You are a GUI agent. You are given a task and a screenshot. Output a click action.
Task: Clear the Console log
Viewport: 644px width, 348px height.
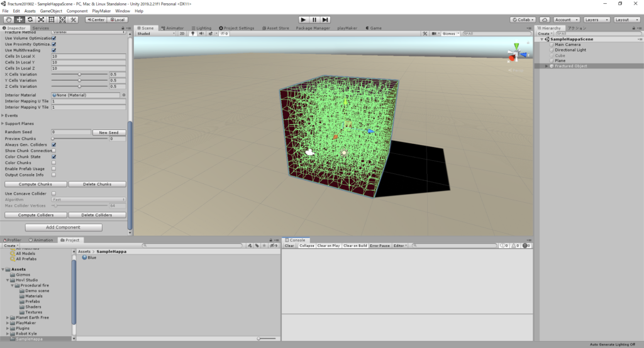click(x=289, y=246)
